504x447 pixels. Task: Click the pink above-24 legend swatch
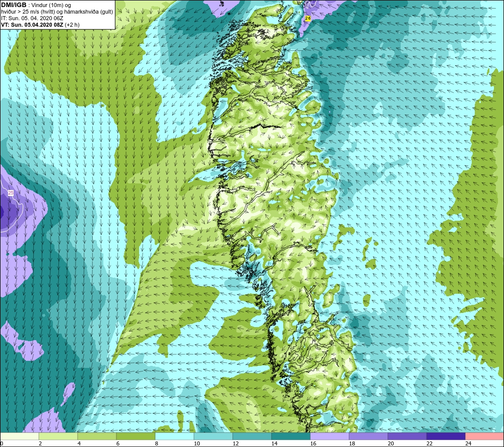(x=484, y=436)
